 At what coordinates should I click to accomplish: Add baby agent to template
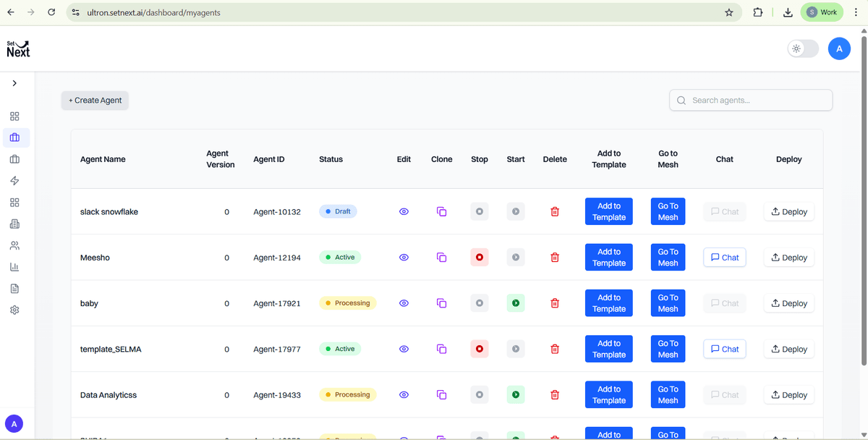coord(609,303)
